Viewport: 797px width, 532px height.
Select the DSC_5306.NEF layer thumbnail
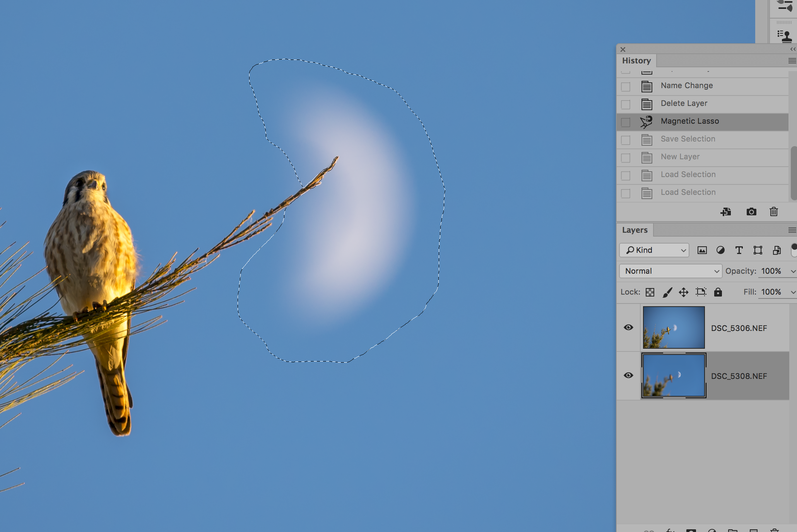coord(674,327)
